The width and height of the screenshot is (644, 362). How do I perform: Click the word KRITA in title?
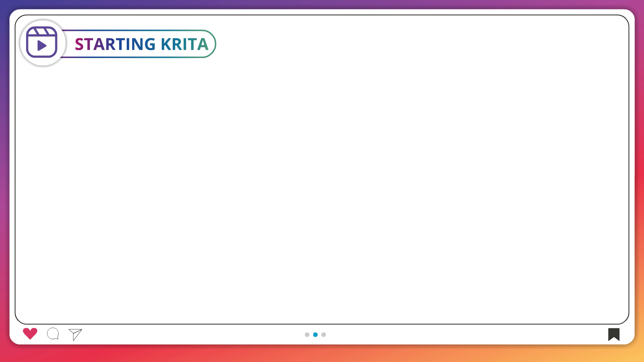click(x=184, y=44)
